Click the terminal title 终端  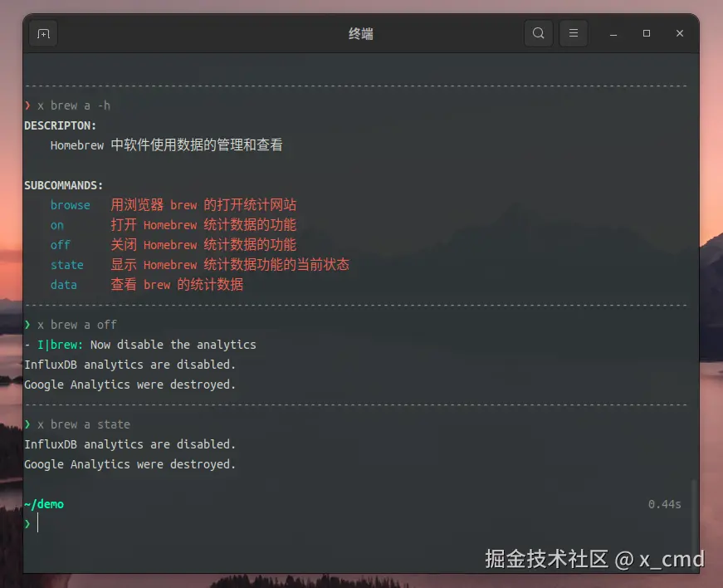point(360,34)
